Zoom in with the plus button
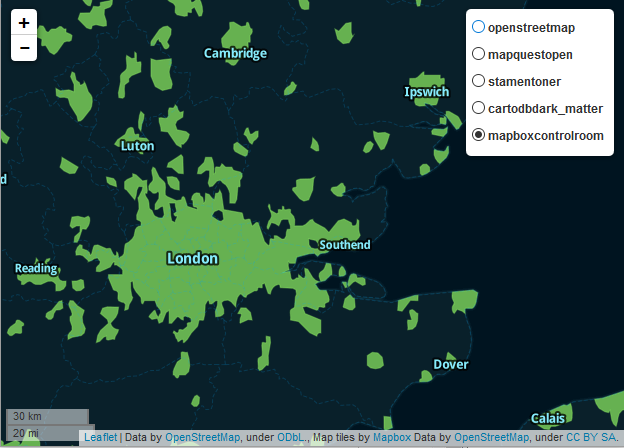Image resolution: width=624 pixels, height=448 pixels. (x=24, y=23)
